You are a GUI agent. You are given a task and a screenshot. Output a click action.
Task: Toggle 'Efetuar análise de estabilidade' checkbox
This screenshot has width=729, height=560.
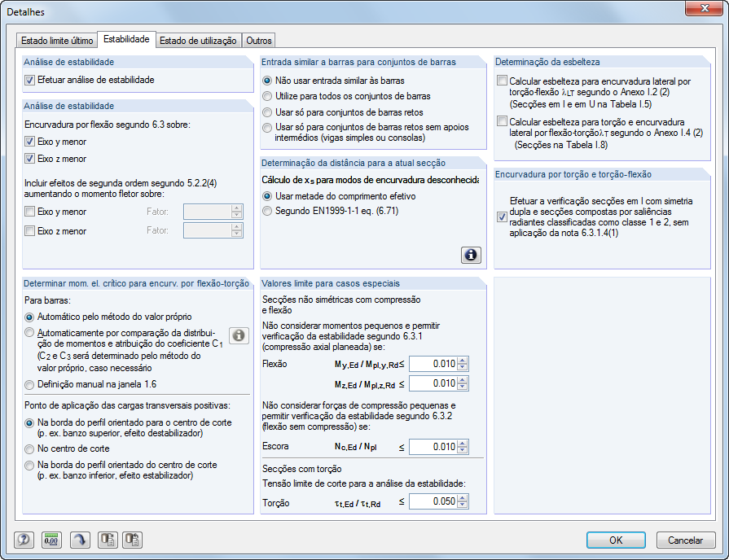(30, 80)
